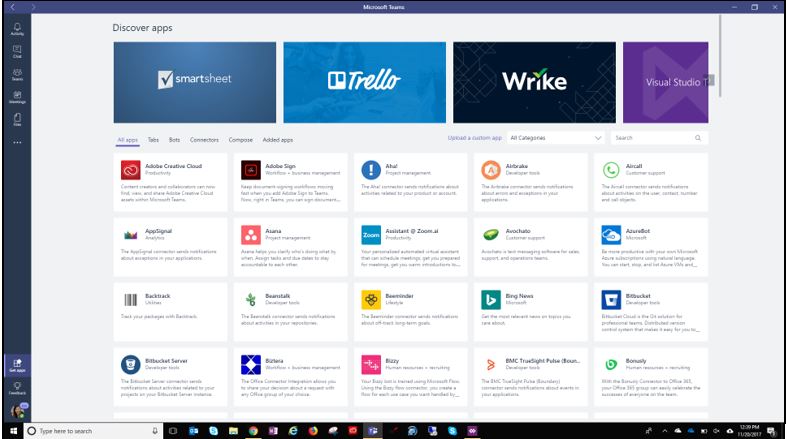
Task: Open the Visual Studio featured banner
Action: pos(666,82)
